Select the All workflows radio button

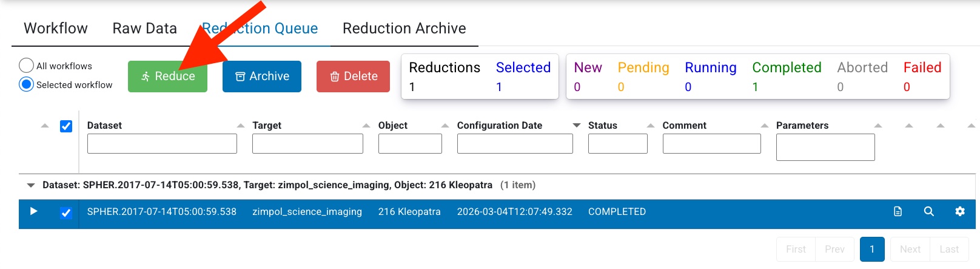tap(26, 66)
